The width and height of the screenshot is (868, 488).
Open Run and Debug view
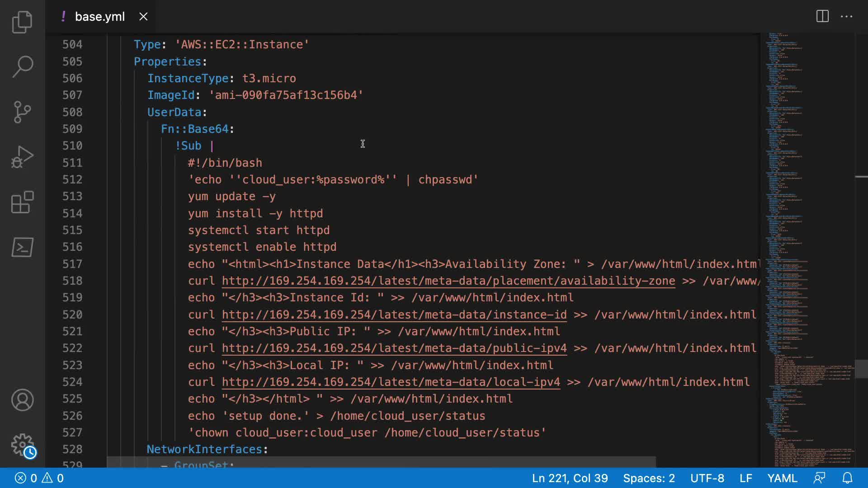tap(22, 157)
